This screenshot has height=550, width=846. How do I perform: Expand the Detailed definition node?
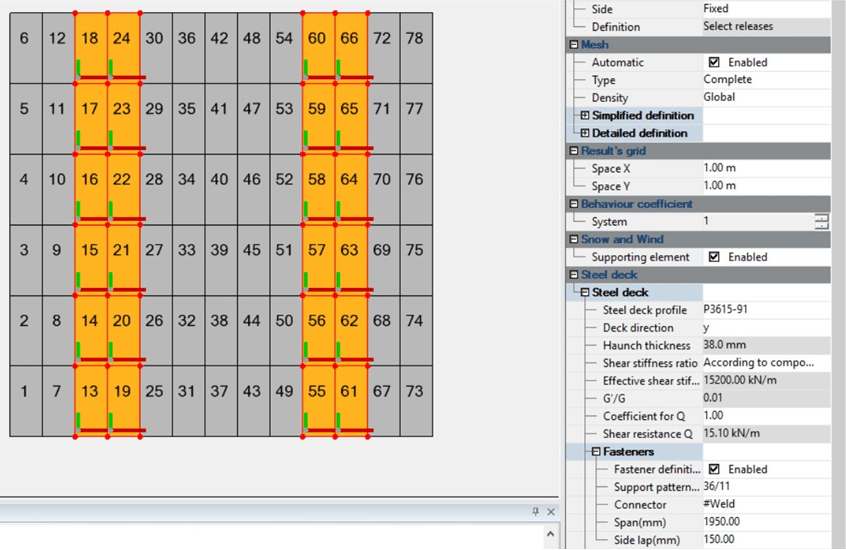click(x=585, y=133)
